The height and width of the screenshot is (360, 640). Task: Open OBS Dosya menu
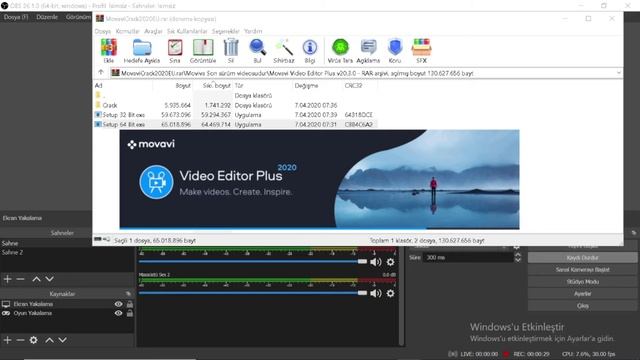pos(16,17)
